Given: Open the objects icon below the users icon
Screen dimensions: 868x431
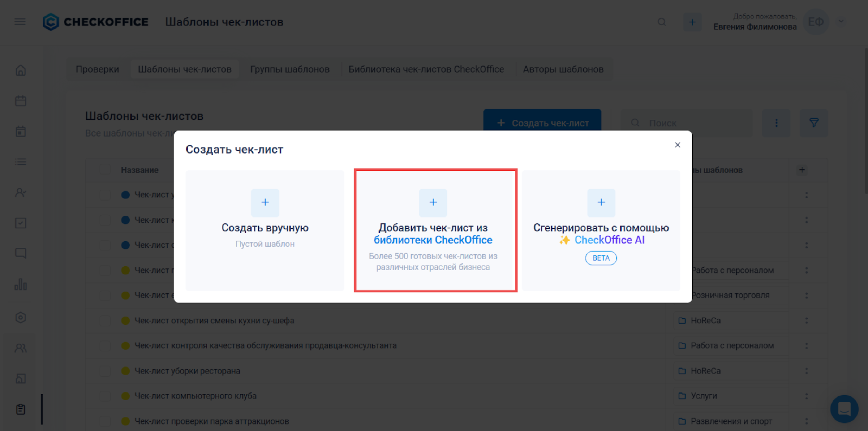Looking at the screenshot, I should pyautogui.click(x=21, y=378).
